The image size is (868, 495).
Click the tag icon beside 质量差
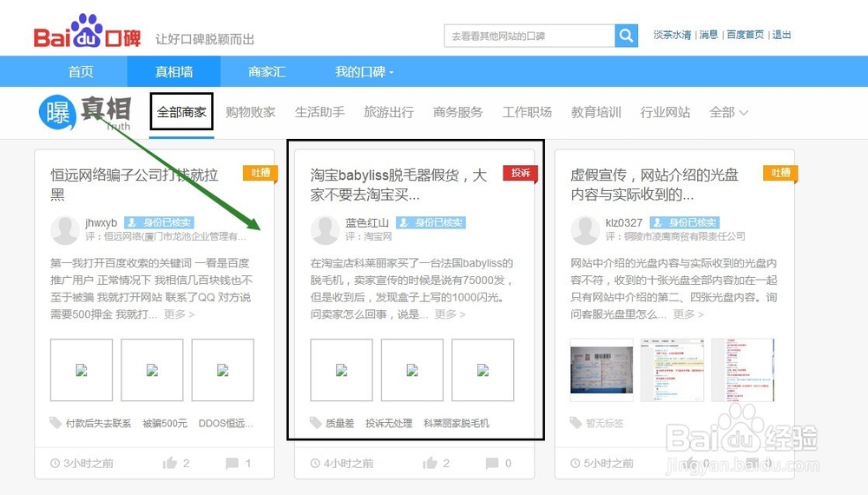[x=316, y=423]
